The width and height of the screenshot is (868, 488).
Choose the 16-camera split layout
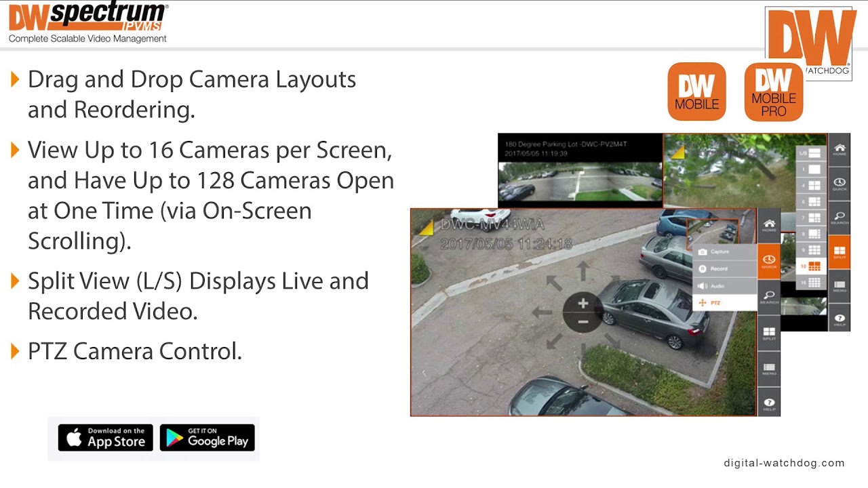pos(810,283)
